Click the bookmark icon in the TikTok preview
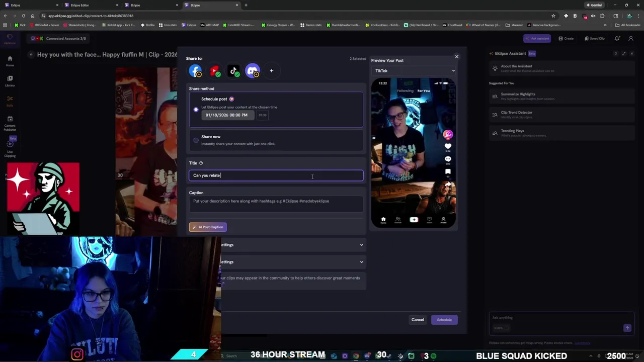This screenshot has width=644, height=362. tap(448, 171)
